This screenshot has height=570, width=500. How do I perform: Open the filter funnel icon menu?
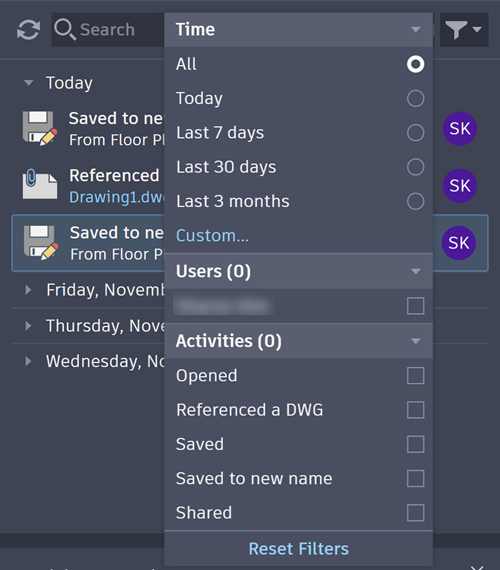click(x=464, y=29)
